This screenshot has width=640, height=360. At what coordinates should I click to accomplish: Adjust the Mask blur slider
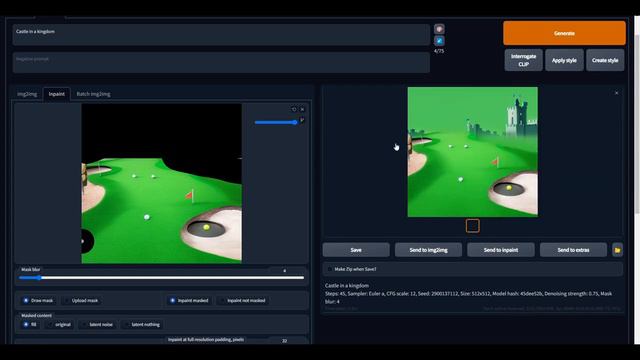point(162,278)
